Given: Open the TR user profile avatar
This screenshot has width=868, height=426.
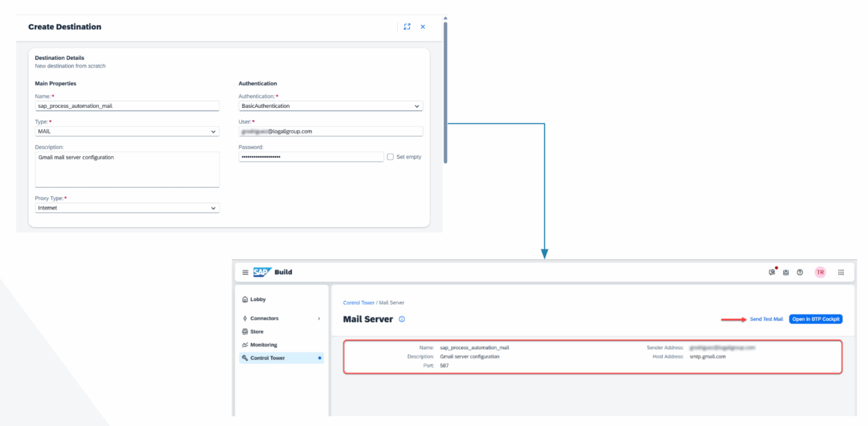Looking at the screenshot, I should click(x=820, y=272).
